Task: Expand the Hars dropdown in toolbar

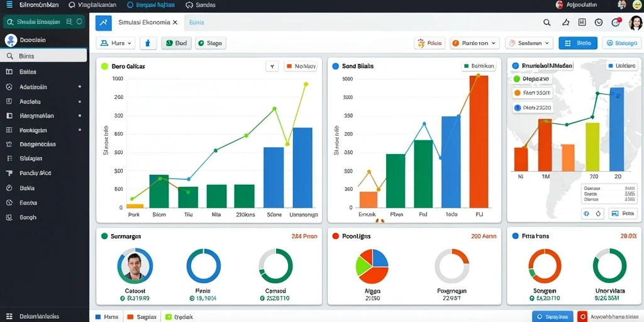Action: (x=116, y=43)
